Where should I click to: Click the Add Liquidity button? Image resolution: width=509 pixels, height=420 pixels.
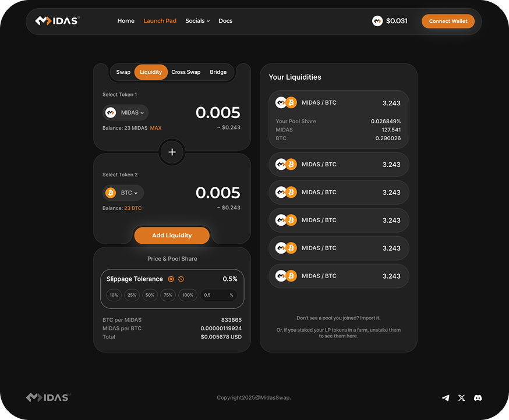[x=172, y=236]
